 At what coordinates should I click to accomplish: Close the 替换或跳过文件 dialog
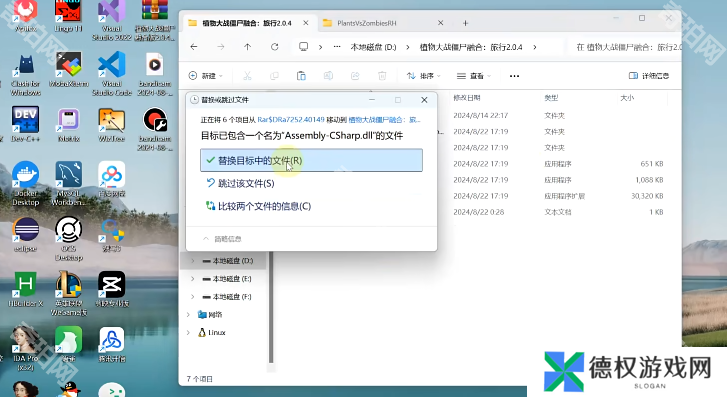pos(424,100)
